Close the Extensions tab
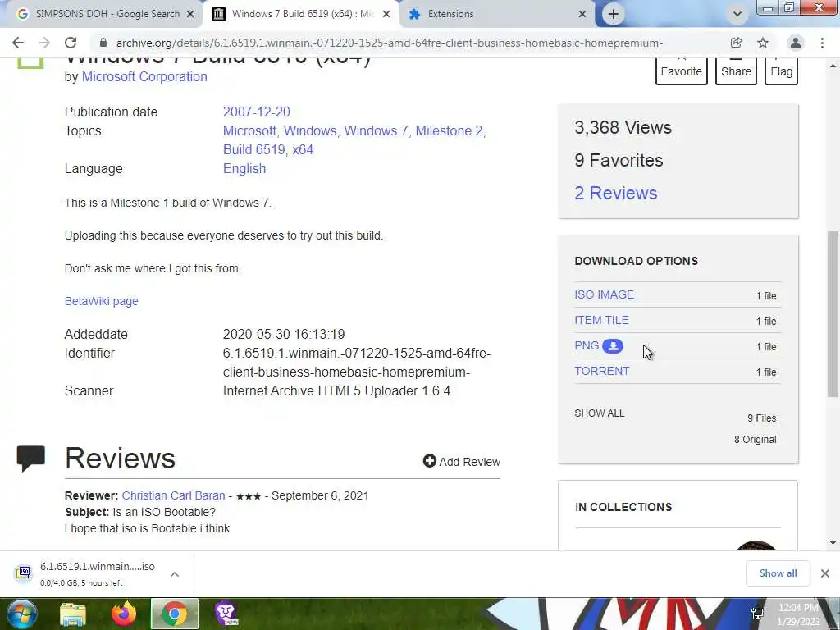 click(582, 14)
